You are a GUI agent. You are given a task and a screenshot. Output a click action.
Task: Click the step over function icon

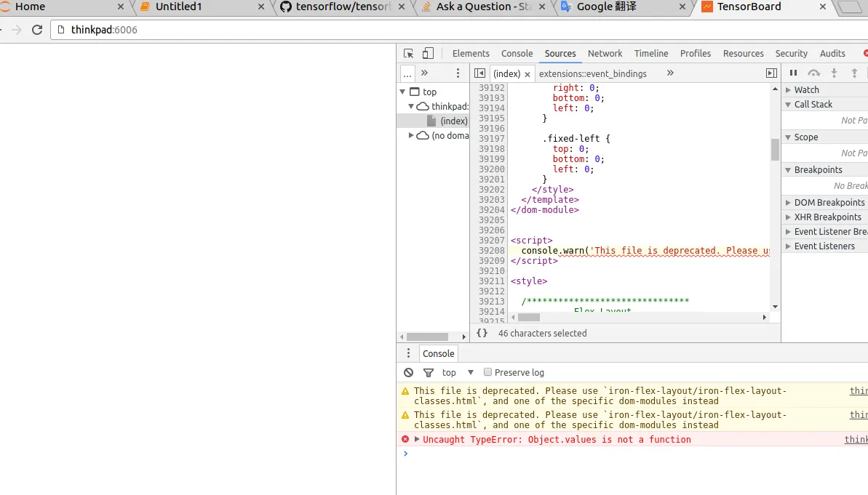(x=813, y=73)
